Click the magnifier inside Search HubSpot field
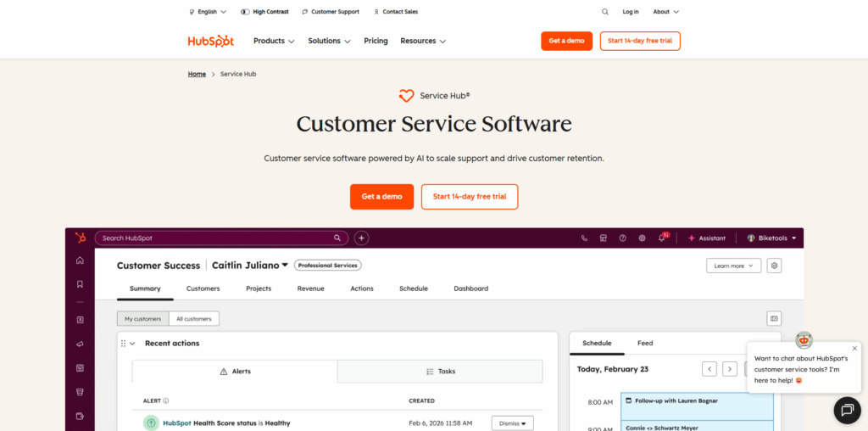The width and height of the screenshot is (868, 431). coord(337,238)
